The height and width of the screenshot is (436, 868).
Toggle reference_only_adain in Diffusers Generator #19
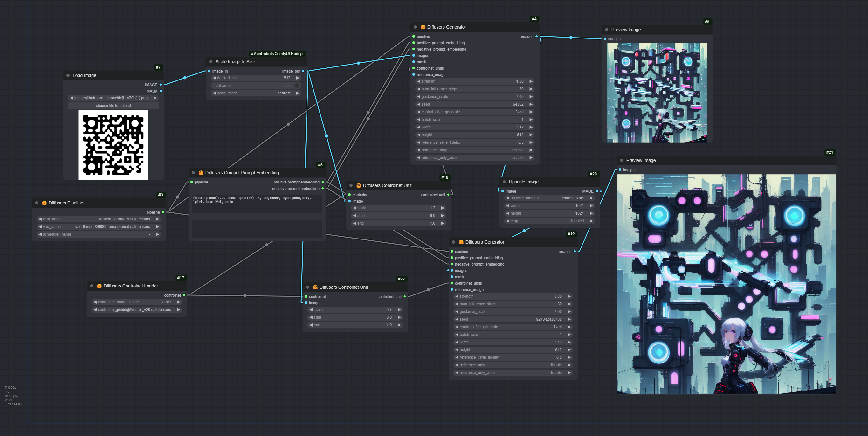point(513,373)
